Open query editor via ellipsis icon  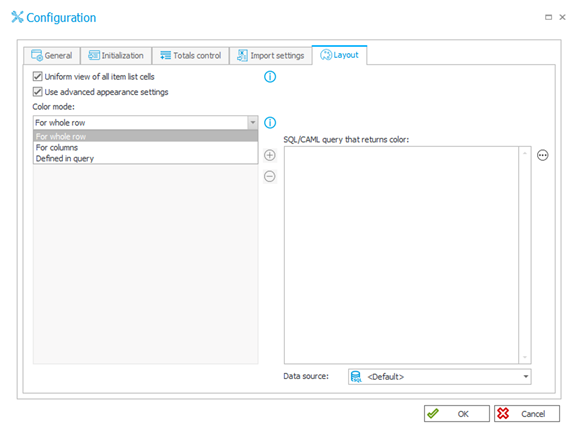click(543, 155)
